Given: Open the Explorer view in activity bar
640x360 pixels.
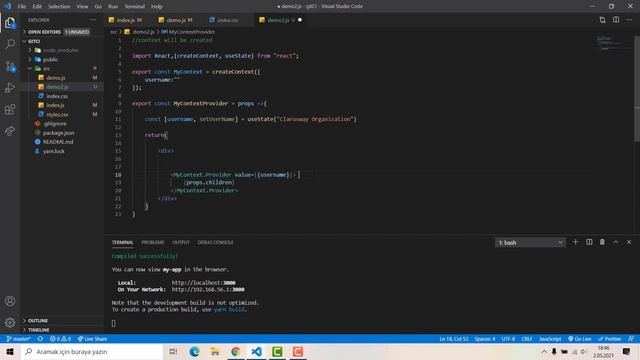Looking at the screenshot, I should [10, 23].
